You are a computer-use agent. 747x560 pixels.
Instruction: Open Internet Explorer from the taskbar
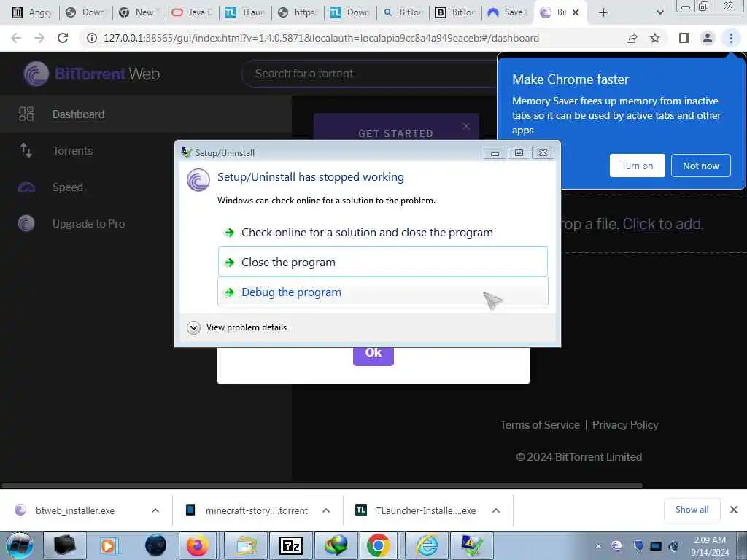coord(427,545)
